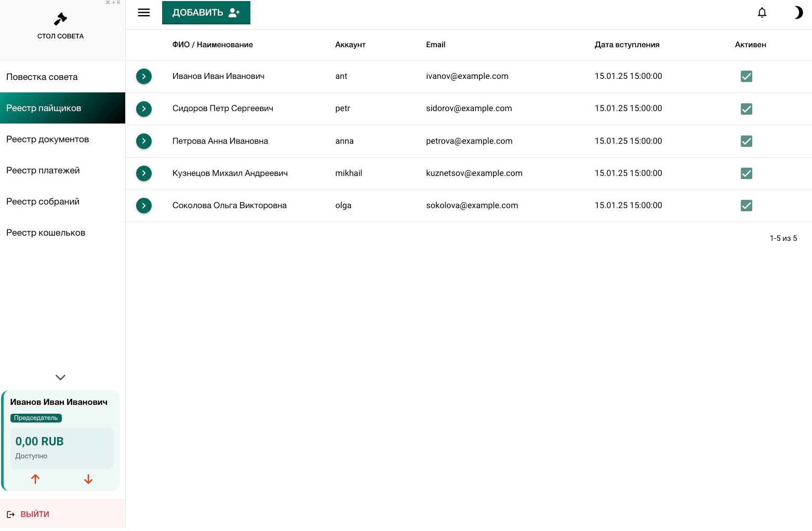Screen dimensions: 812x531
Task: Toggle Активен checkbox for Петрова Анна Ивановна
Action: coord(746,141)
